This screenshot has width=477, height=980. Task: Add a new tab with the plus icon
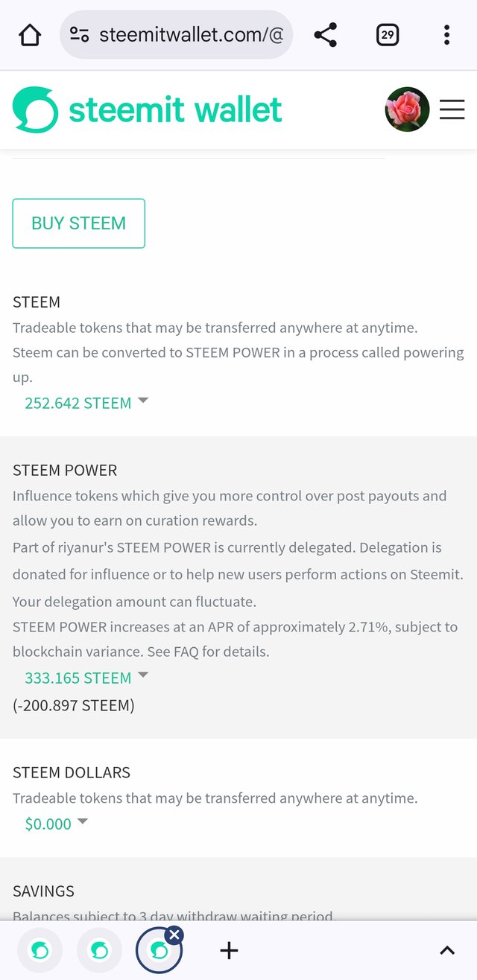point(229,950)
